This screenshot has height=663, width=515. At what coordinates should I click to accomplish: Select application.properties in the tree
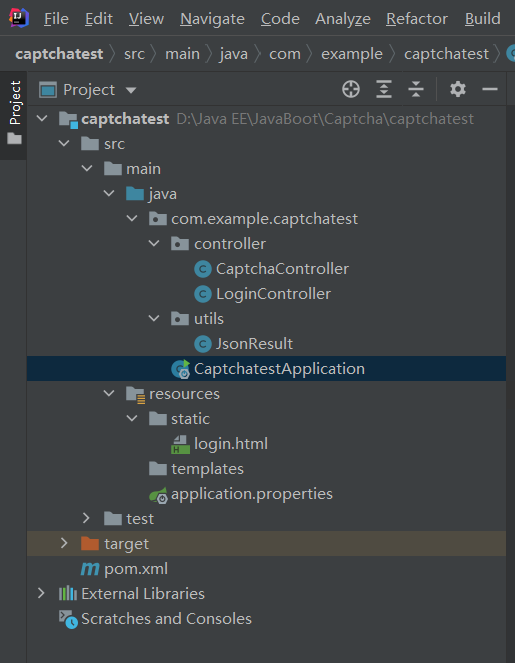click(x=252, y=494)
